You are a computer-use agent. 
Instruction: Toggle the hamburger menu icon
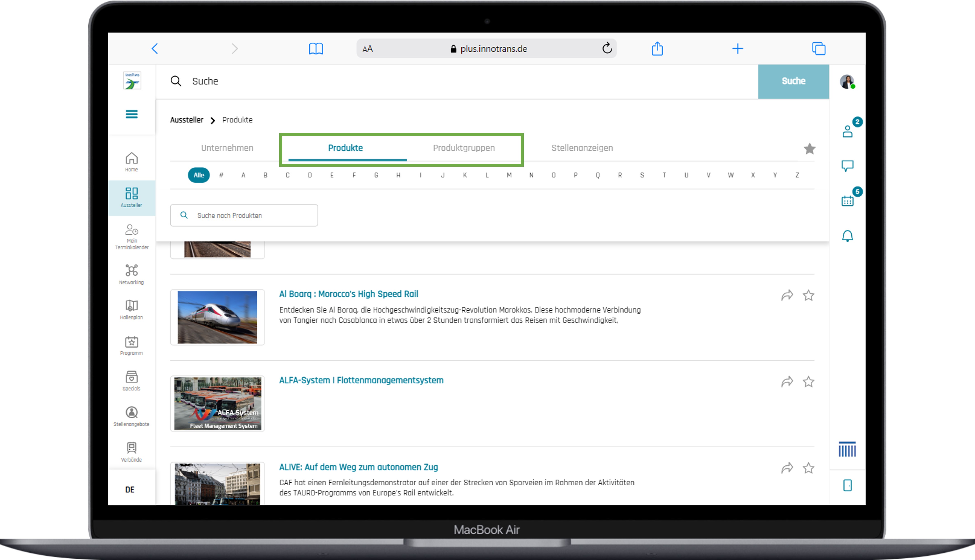pyautogui.click(x=131, y=114)
